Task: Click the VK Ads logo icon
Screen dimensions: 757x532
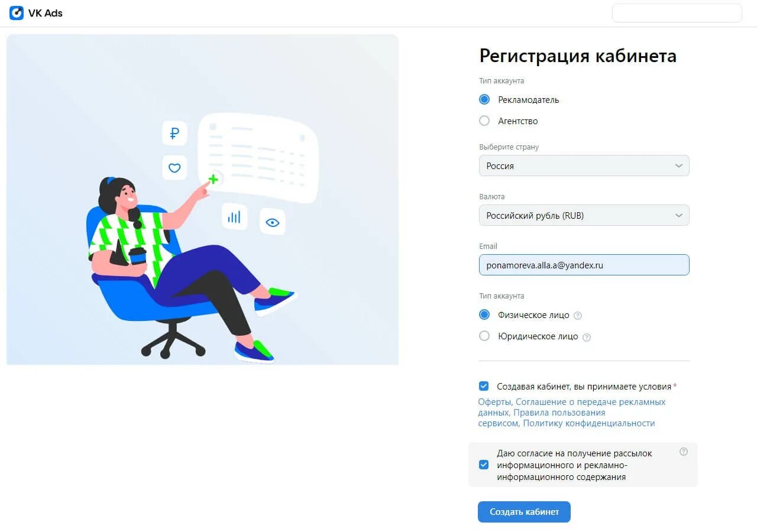Action: pyautogui.click(x=17, y=13)
